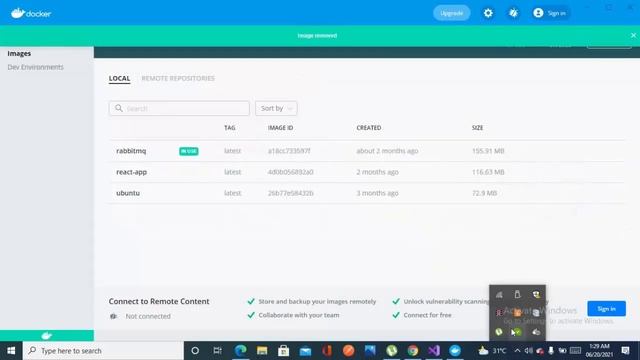Click 'about 2 months ago' created cell
The width and height of the screenshot is (640, 360).
coord(387,151)
